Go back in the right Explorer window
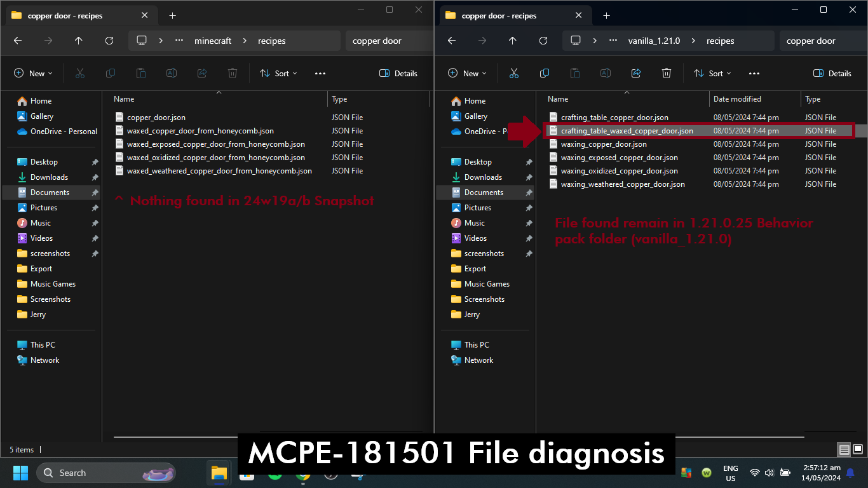Viewport: 868px width, 488px height. [x=452, y=41]
